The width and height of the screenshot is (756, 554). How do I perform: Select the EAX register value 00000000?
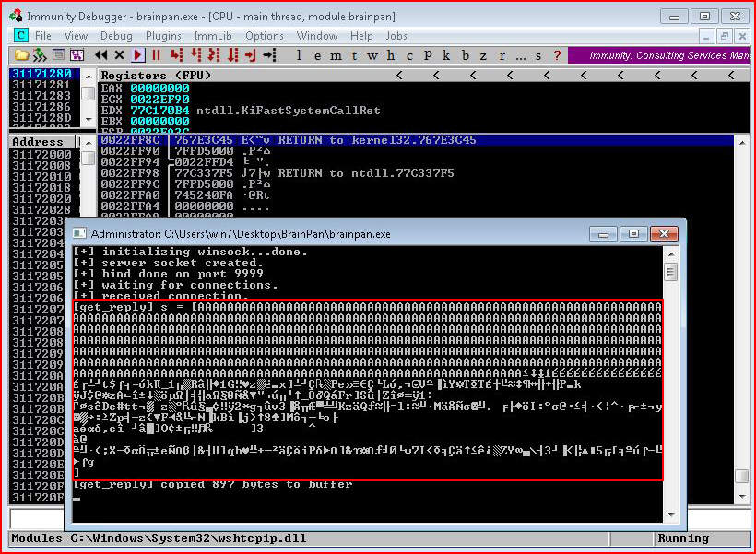click(x=159, y=88)
